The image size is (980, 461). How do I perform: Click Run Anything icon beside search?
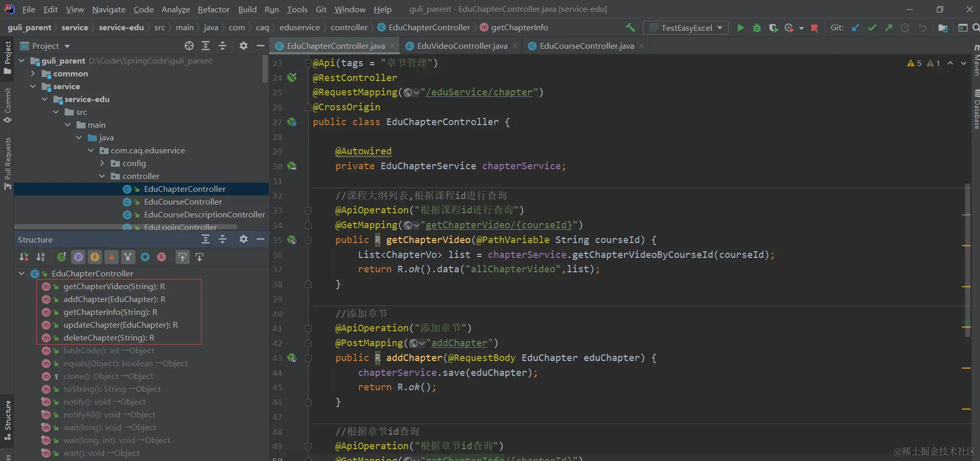(963, 28)
